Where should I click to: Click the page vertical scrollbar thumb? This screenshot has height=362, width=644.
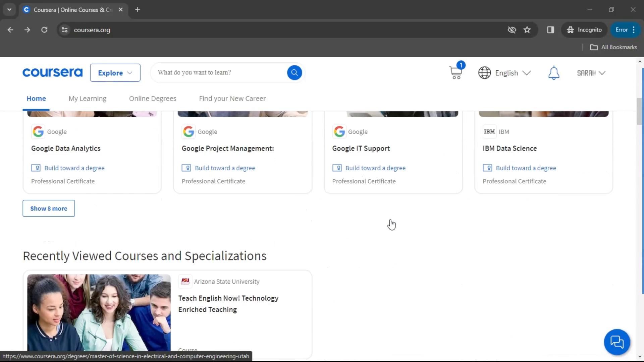639,112
